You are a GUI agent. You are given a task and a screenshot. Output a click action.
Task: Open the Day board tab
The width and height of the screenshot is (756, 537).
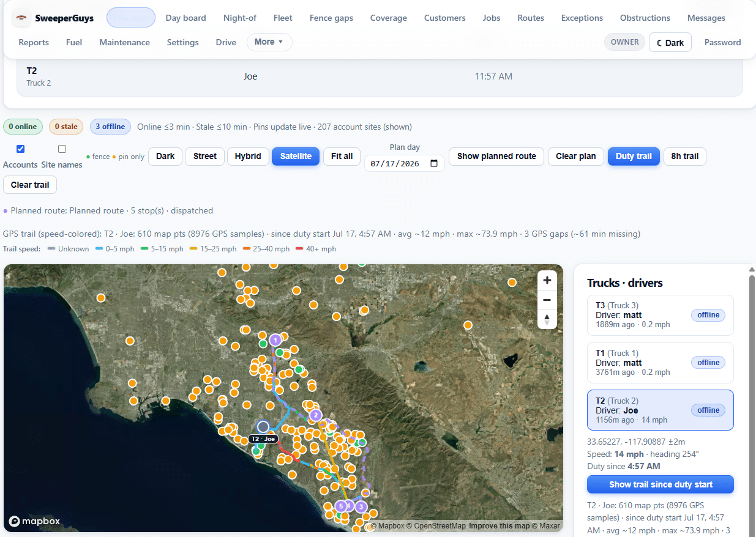coord(186,18)
